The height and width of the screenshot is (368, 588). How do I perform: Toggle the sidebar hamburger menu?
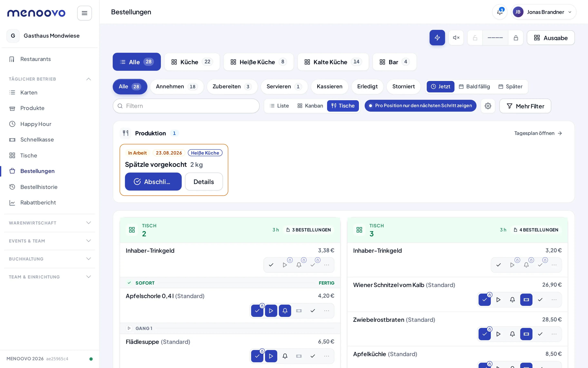84,13
